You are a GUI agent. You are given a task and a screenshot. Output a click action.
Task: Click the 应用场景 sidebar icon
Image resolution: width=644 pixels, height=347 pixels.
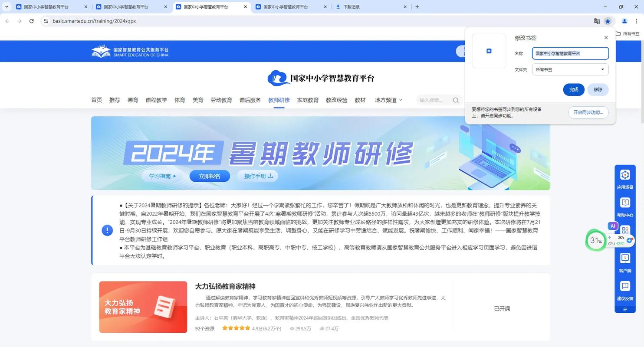tap(625, 175)
